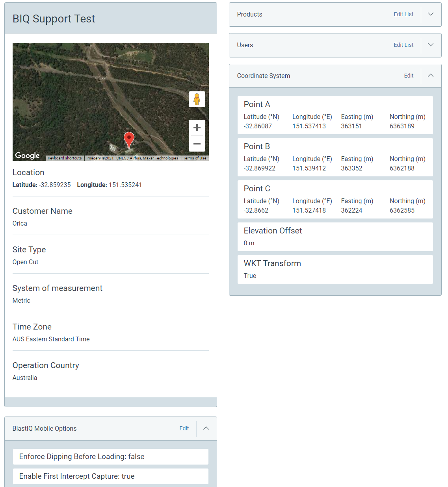Click the Imagery ©2021 attribution text
448x487 pixels.
[132, 158]
